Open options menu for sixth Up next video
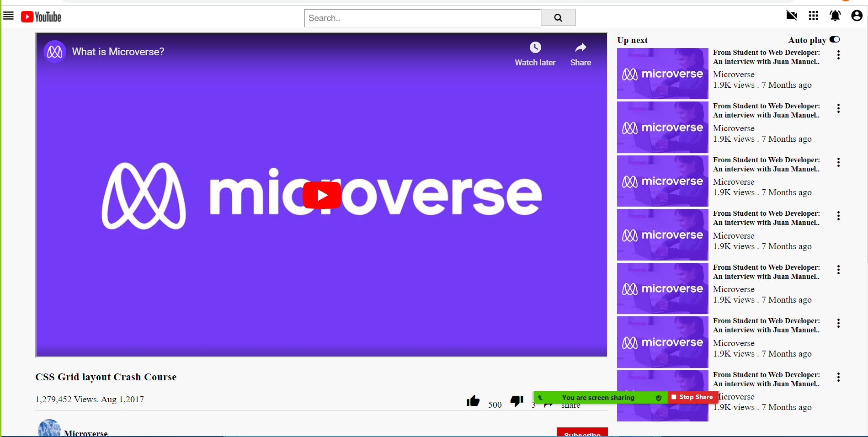 (838, 324)
